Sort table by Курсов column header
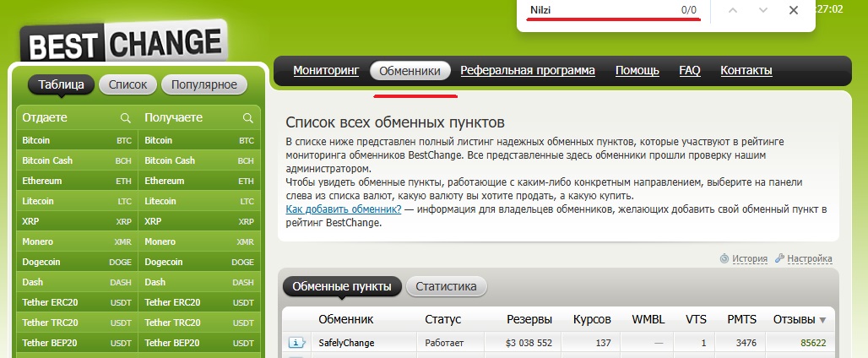This screenshot has width=868, height=358. [592, 319]
